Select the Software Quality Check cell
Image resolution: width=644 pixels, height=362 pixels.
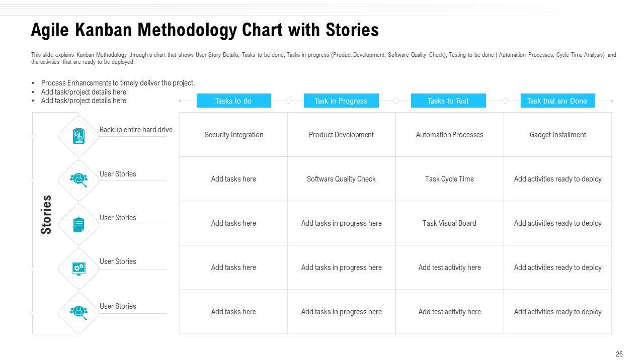point(341,179)
